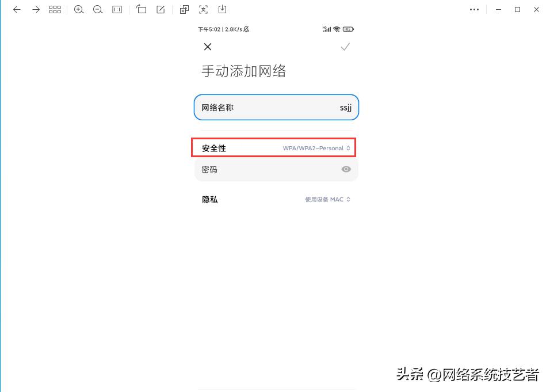
Task: Open the three-dot more options menu
Action: (x=474, y=9)
